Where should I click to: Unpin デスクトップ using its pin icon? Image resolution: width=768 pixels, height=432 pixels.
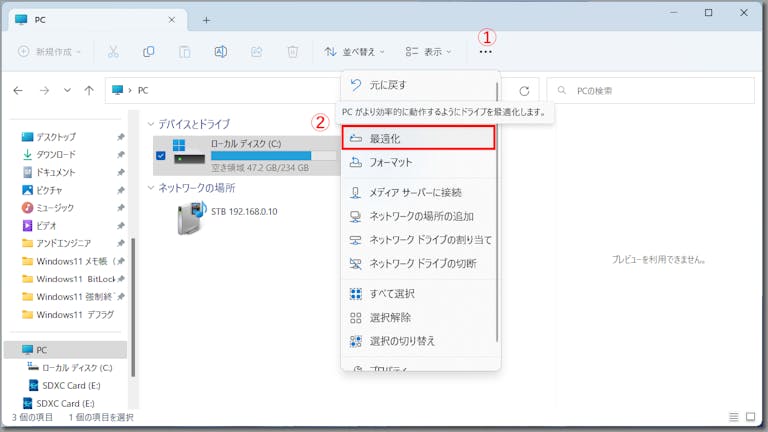[120, 137]
